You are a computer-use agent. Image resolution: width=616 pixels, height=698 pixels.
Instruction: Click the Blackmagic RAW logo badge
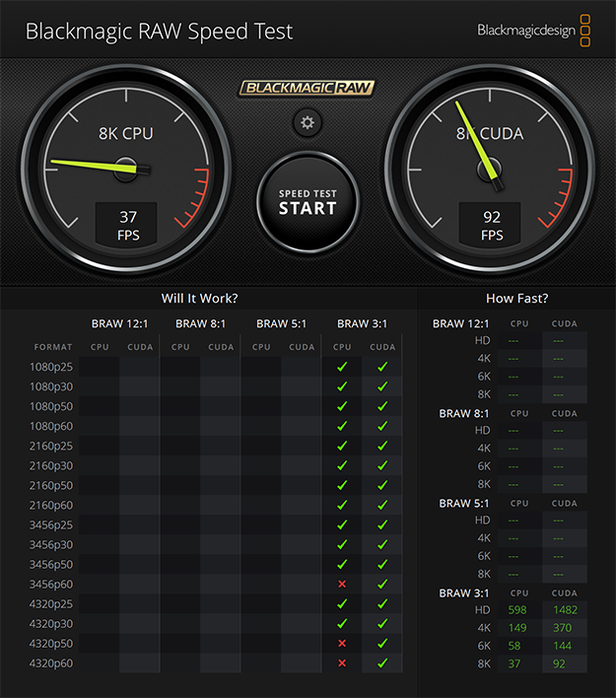click(308, 88)
